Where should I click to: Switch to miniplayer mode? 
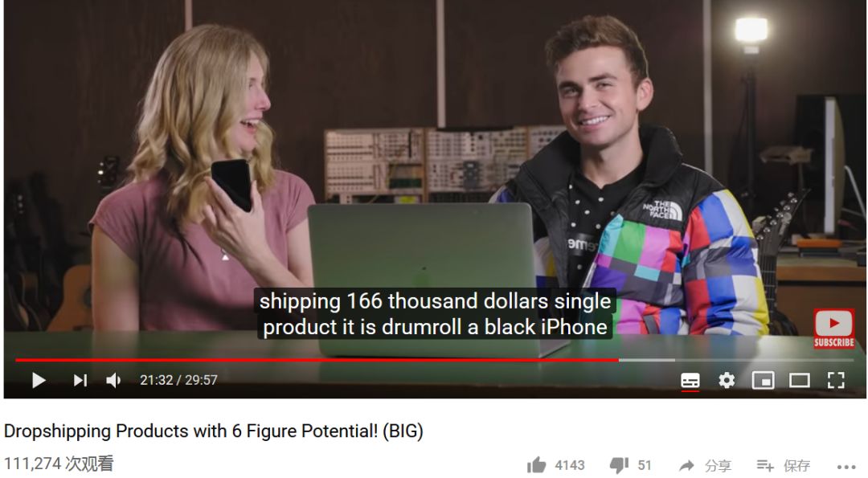(763, 381)
